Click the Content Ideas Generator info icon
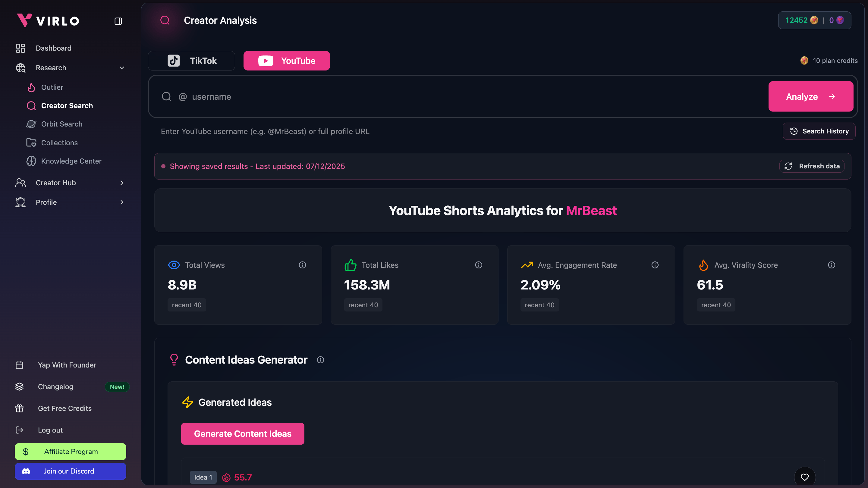The height and width of the screenshot is (488, 868). (320, 360)
